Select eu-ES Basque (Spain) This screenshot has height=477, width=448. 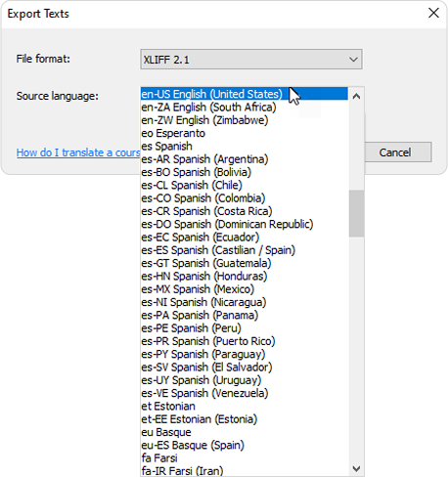click(x=245, y=445)
